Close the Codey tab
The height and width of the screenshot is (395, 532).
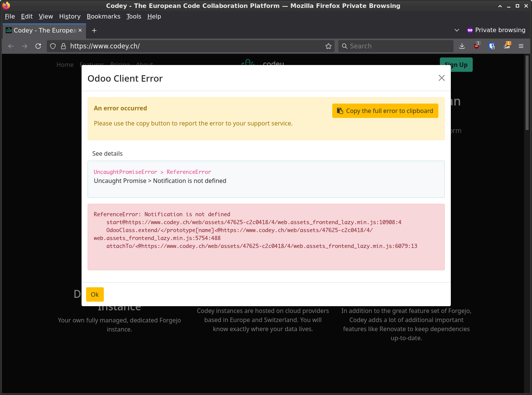click(80, 30)
